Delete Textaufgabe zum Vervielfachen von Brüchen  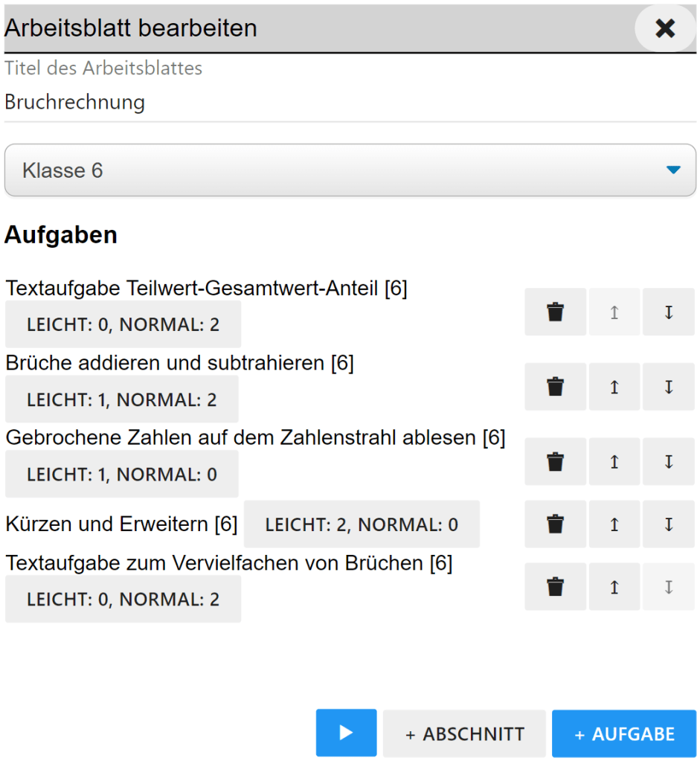point(555,587)
